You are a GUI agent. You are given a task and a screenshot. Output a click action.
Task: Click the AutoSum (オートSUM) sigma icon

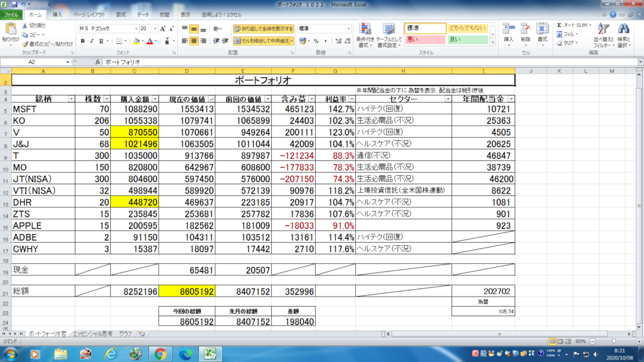pyautogui.click(x=559, y=25)
